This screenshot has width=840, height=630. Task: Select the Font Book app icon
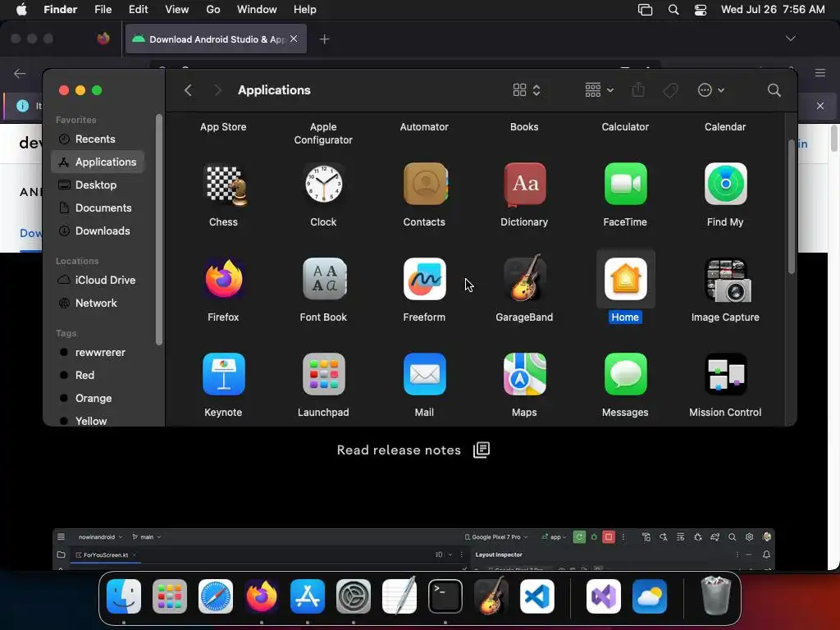coord(324,279)
